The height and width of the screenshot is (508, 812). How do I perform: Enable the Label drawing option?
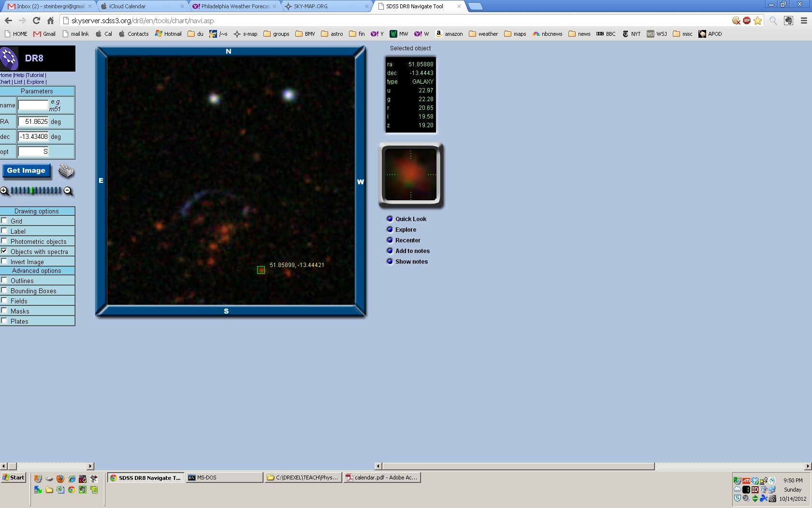(x=4, y=231)
